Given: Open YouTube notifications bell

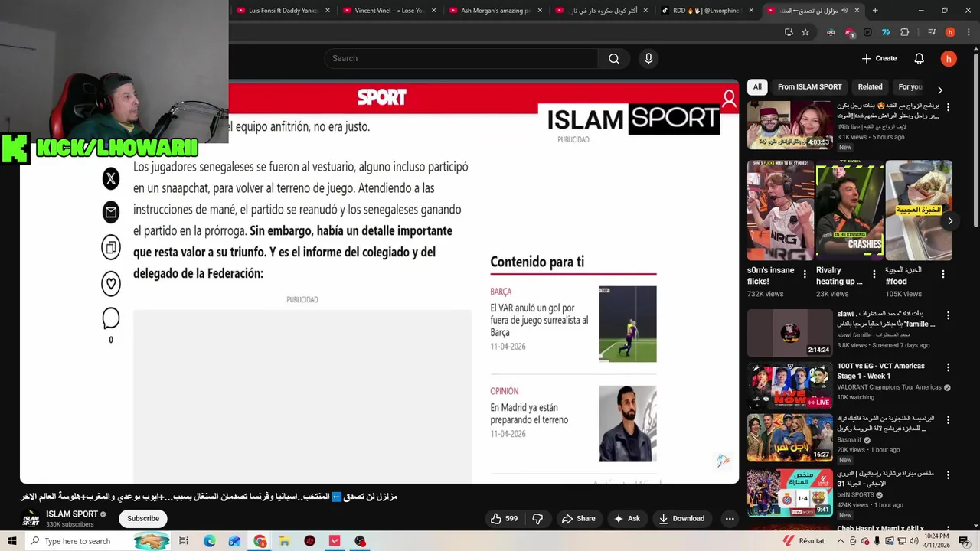Looking at the screenshot, I should [920, 59].
